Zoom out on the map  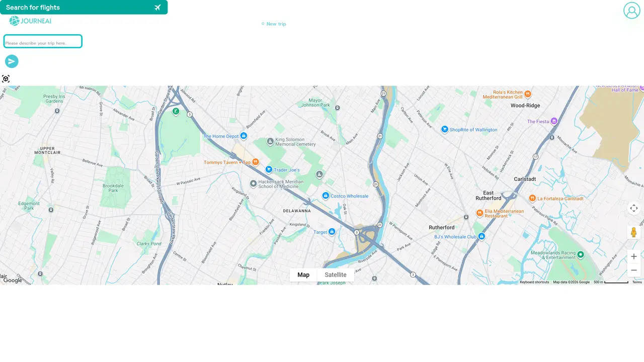coord(634,270)
